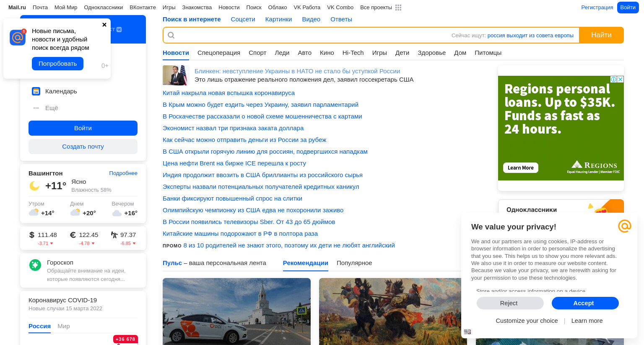Click 'Создать почту' button
Screen dimensions: 644x345
[83, 147]
